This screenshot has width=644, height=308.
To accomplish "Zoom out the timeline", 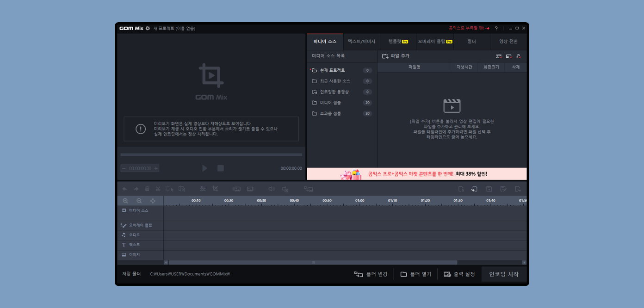I will [x=139, y=201].
